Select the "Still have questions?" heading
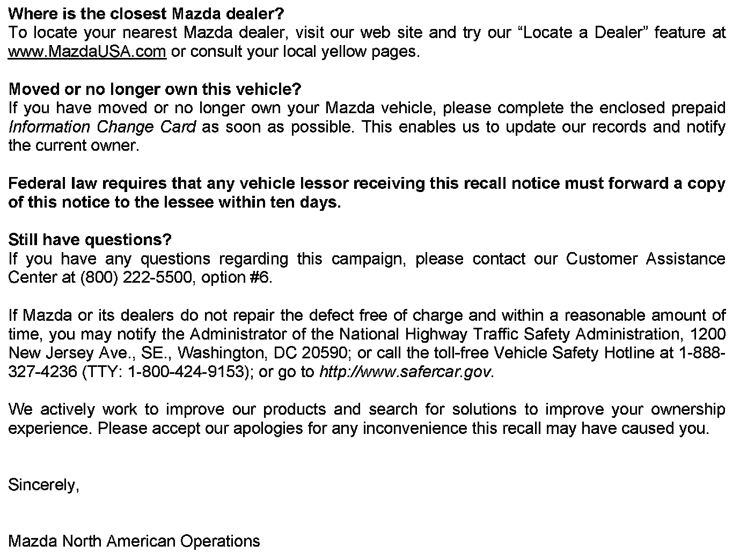This screenshot has width=747, height=560. click(x=90, y=240)
